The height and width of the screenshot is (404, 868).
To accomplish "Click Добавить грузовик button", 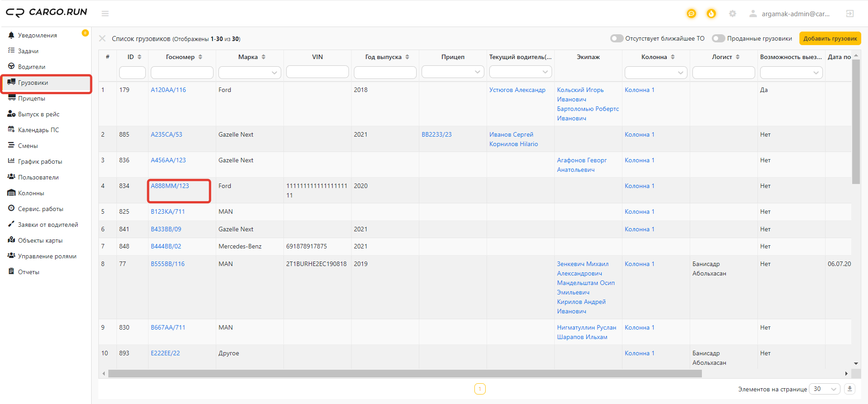I will [830, 38].
